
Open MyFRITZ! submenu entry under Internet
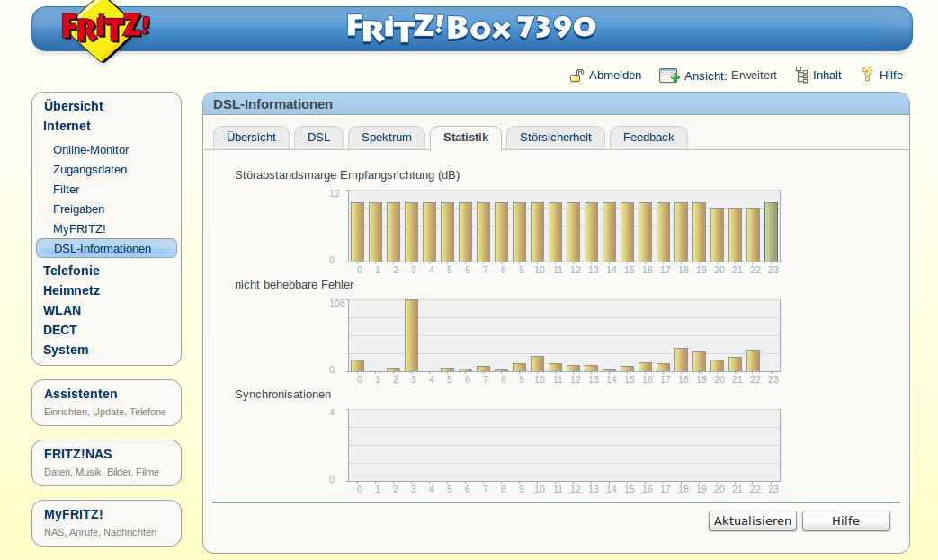click(x=79, y=229)
